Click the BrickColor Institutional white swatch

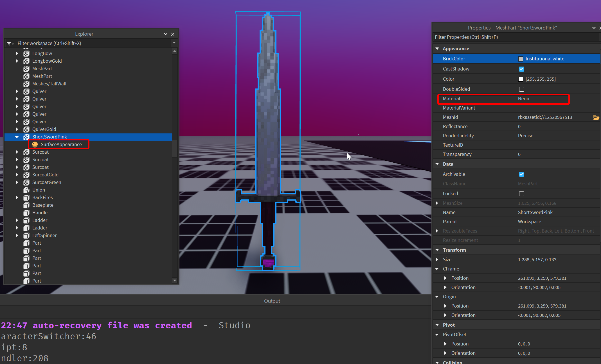pos(521,59)
